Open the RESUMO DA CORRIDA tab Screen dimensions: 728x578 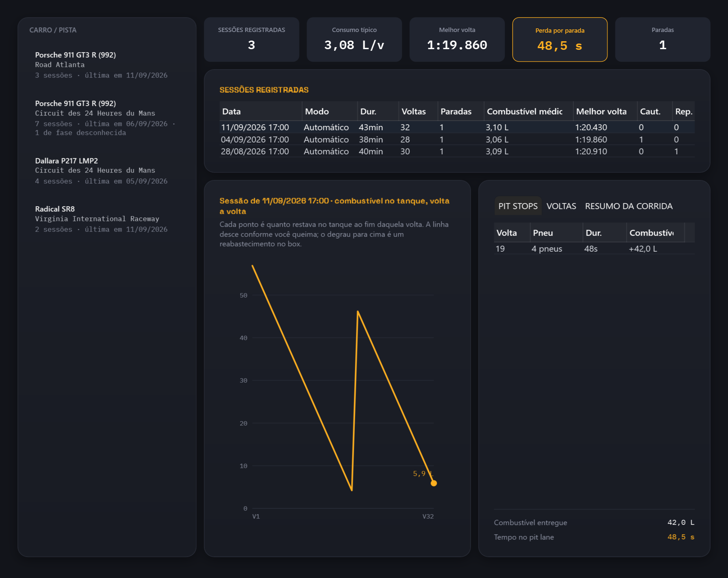click(628, 206)
